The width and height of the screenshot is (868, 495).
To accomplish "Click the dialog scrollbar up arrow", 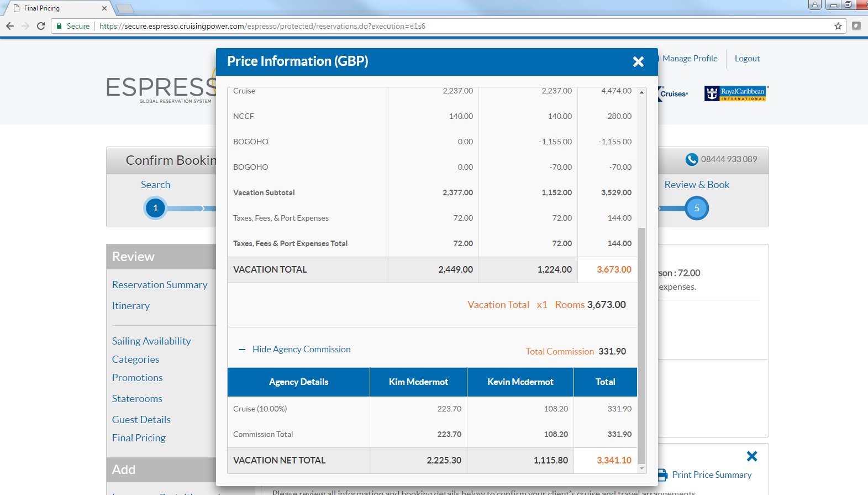I will 641,92.
